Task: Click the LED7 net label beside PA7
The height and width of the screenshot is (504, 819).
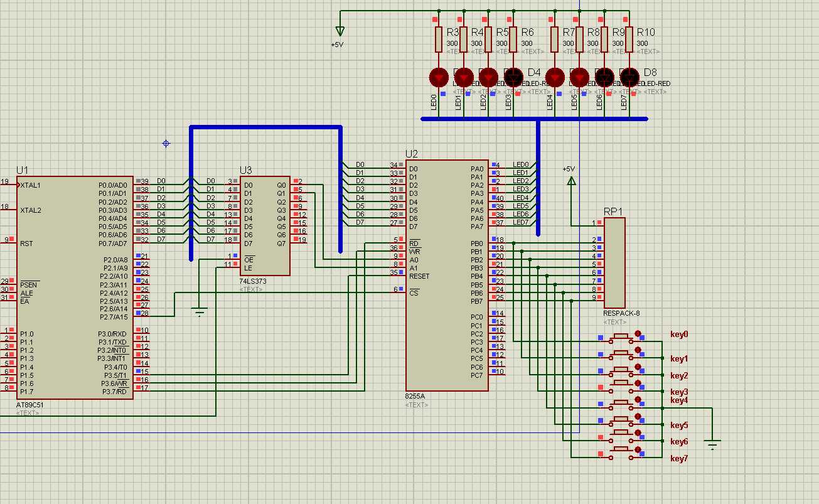Action: tap(521, 222)
